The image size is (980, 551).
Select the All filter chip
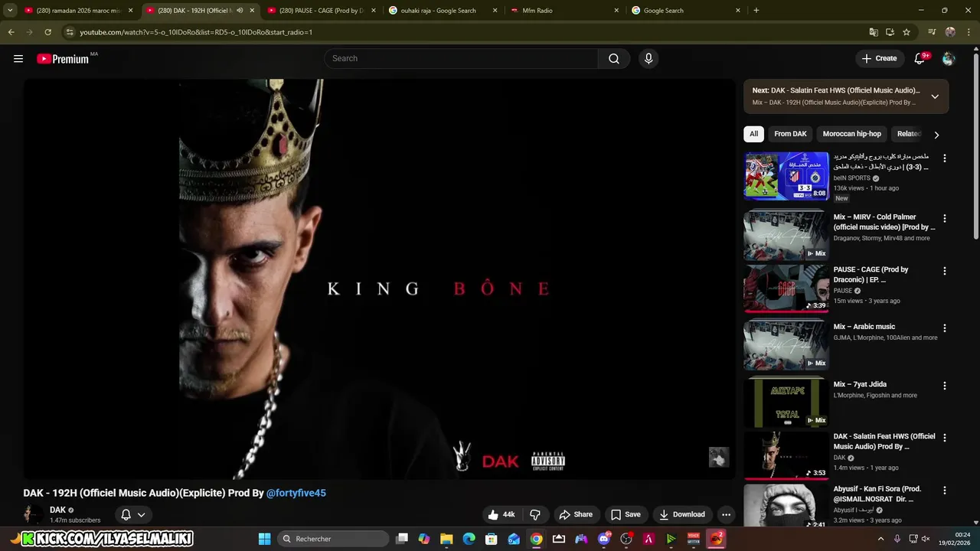pos(753,134)
